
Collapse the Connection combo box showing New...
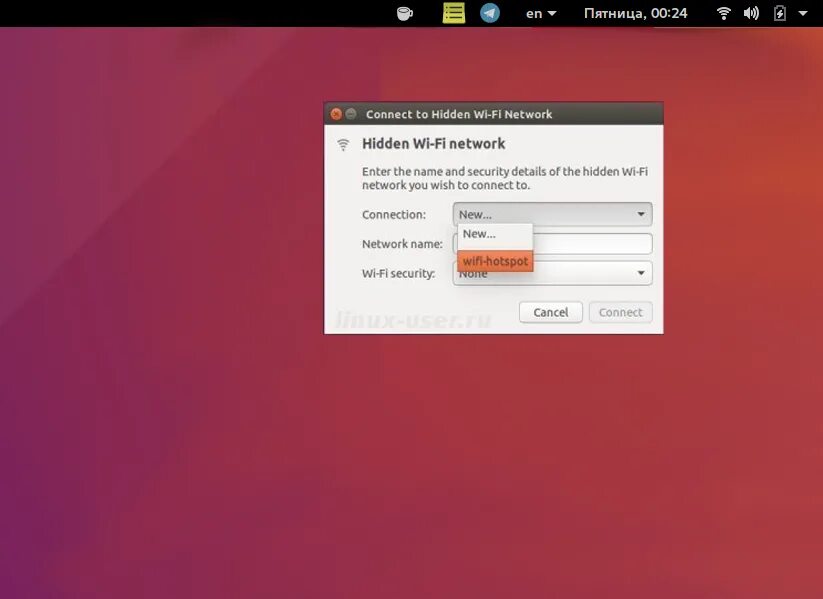[552, 214]
